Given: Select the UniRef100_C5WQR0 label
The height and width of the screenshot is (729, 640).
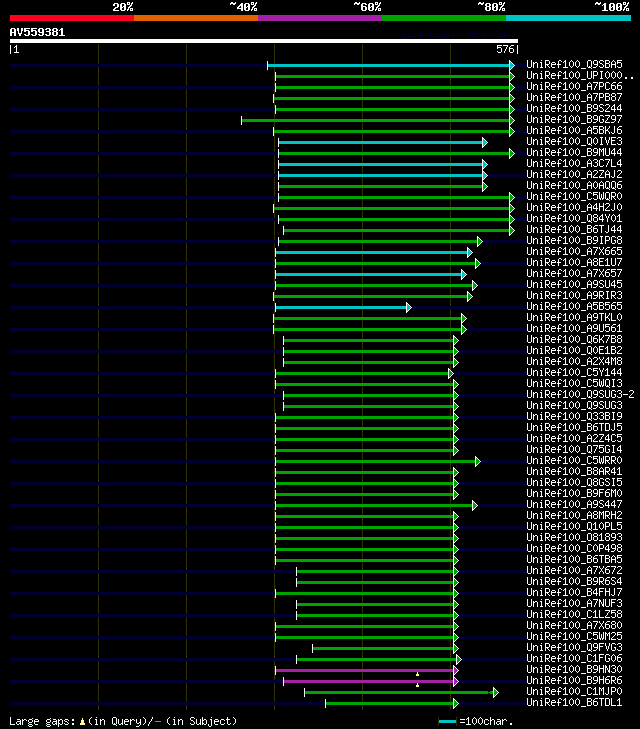Looking at the screenshot, I should coord(574,197).
